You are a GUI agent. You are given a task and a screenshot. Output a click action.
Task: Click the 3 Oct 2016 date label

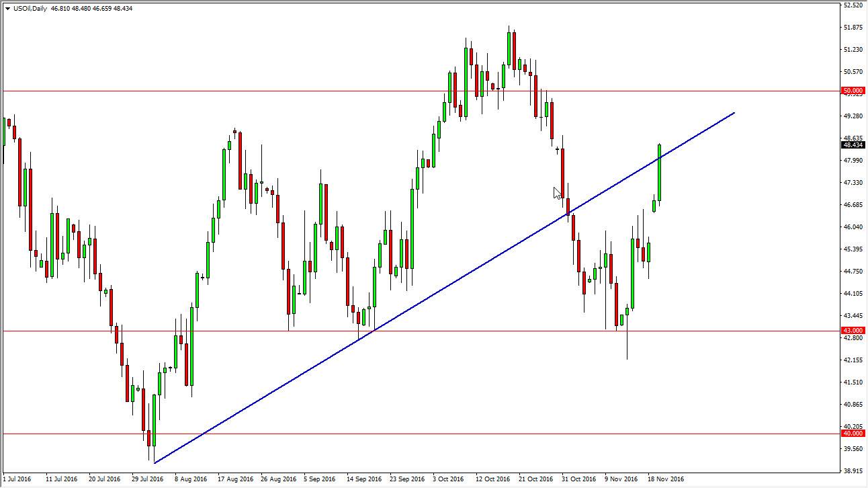click(x=449, y=479)
